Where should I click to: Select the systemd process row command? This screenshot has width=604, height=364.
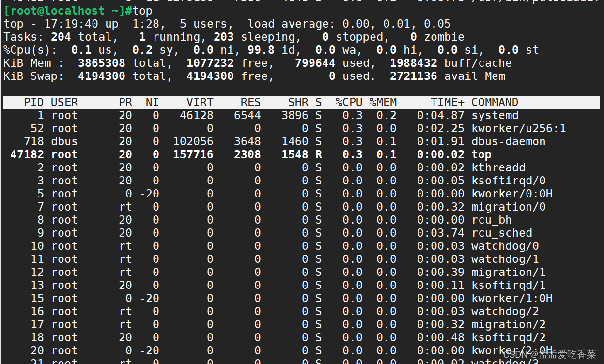495,115
